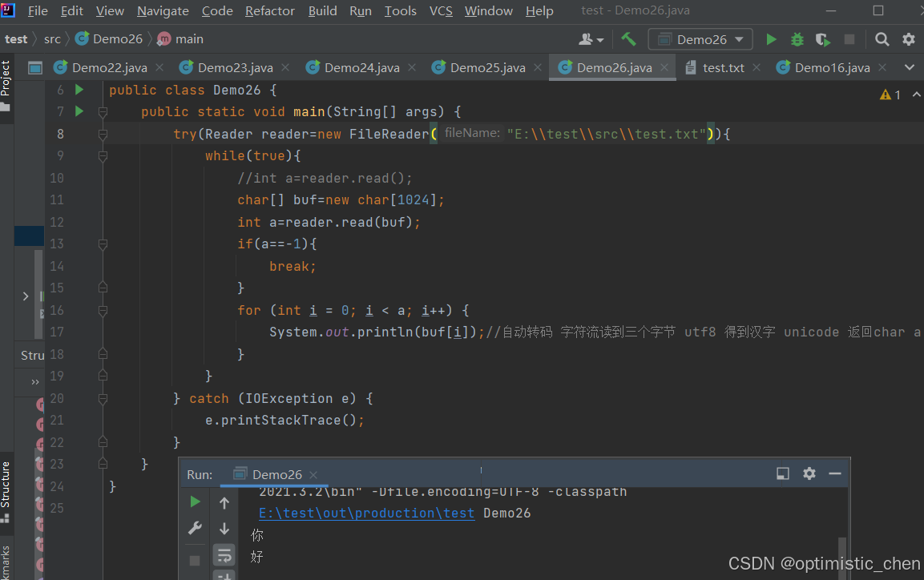
Task: Click the 'test' project breadcrumb
Action: point(16,39)
